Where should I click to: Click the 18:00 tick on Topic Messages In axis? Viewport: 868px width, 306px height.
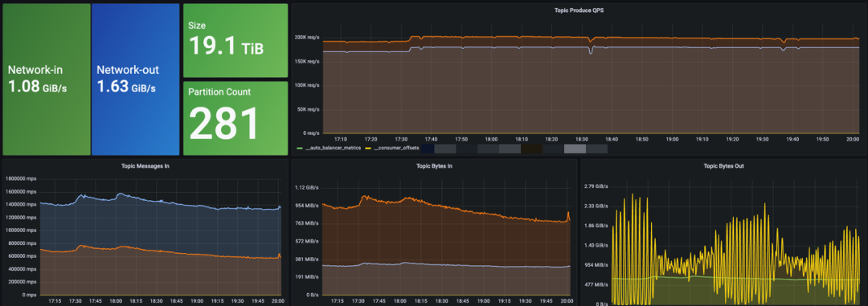pyautogui.click(x=117, y=301)
